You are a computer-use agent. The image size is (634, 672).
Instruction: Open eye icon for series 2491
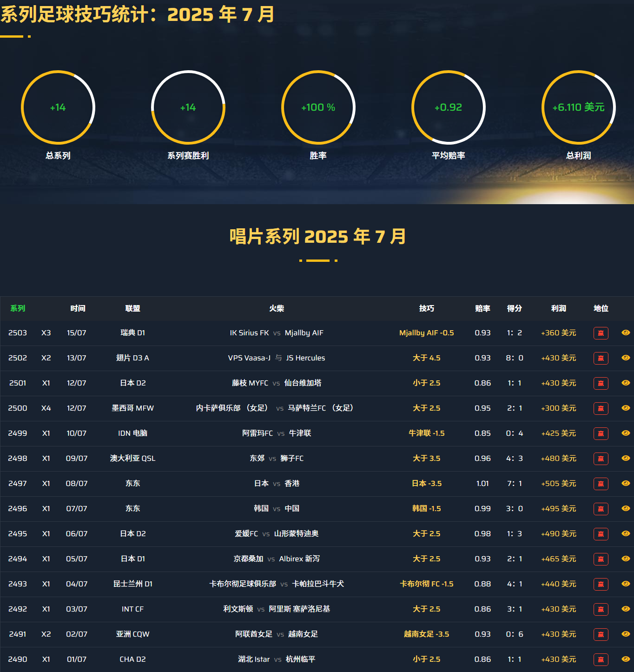pyautogui.click(x=626, y=634)
